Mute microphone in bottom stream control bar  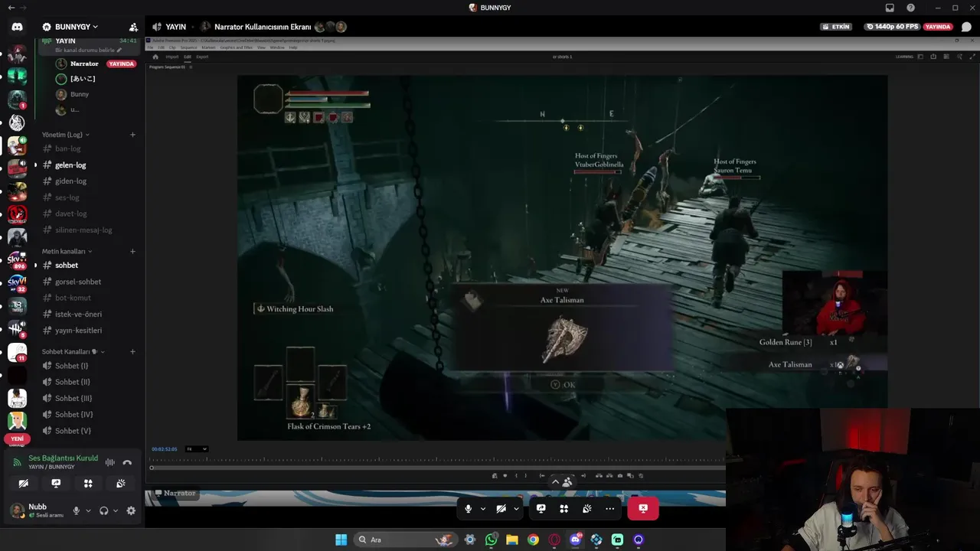(468, 508)
